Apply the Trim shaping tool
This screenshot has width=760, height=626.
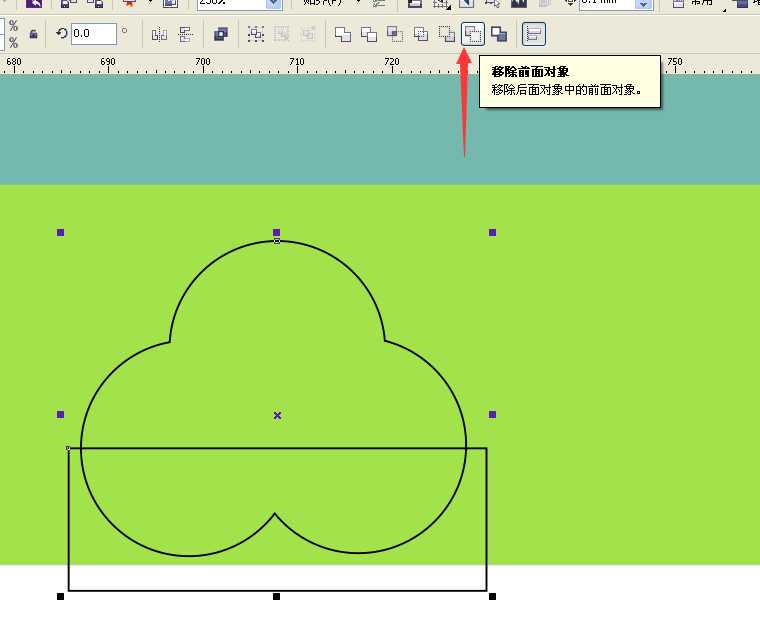coord(369,34)
